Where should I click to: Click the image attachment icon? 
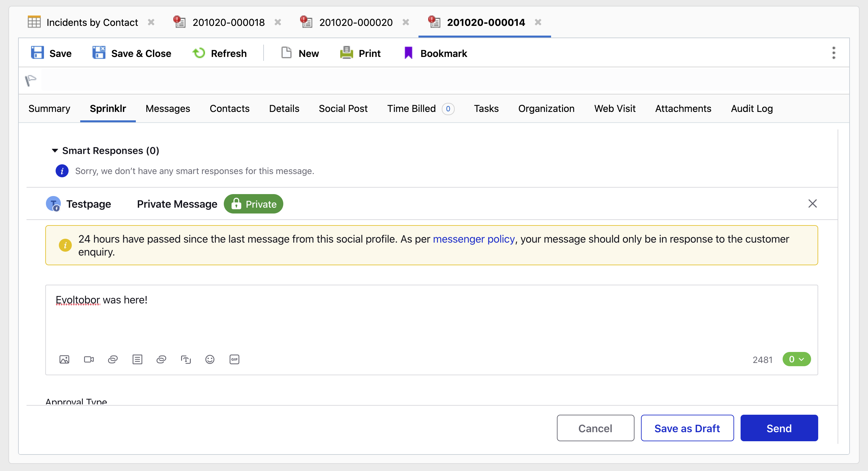point(64,359)
